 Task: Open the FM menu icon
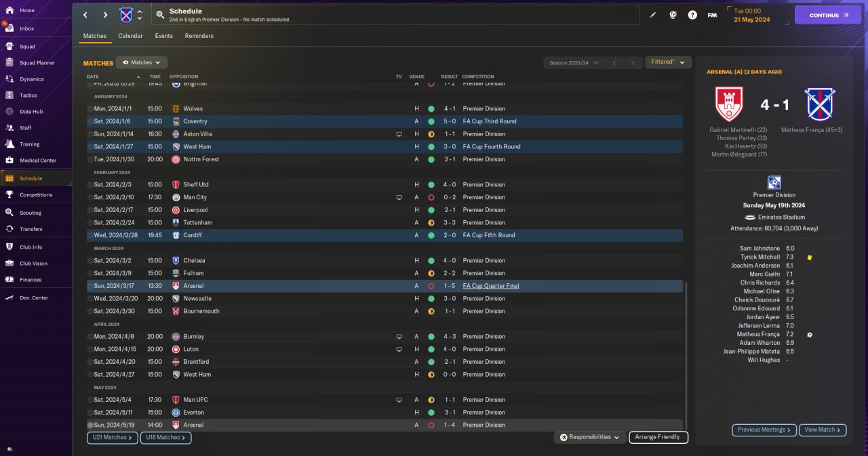712,15
